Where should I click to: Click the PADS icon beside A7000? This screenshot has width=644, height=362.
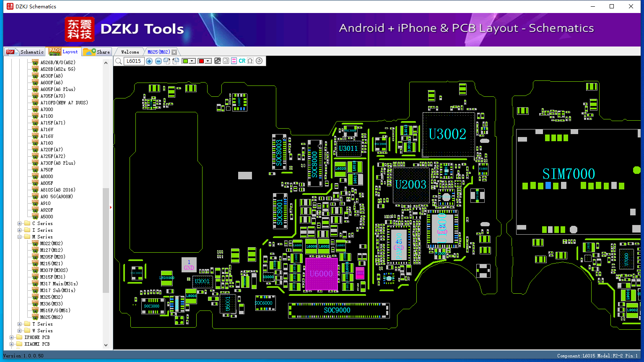tap(35, 109)
